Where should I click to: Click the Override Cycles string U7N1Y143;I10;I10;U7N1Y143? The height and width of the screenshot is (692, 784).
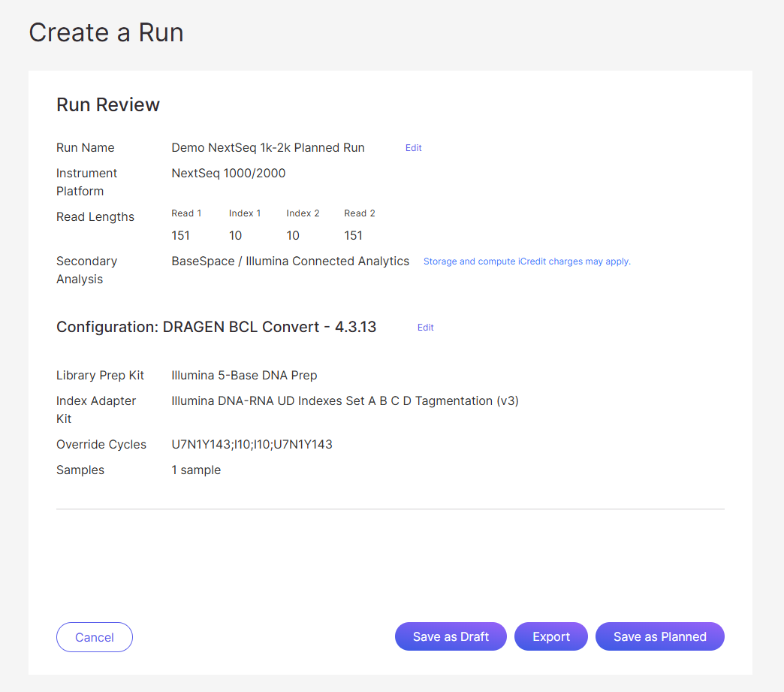coord(252,445)
